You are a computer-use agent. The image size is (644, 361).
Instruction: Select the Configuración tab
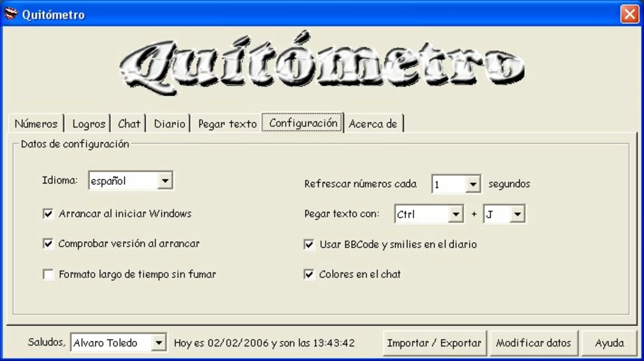[x=303, y=123]
